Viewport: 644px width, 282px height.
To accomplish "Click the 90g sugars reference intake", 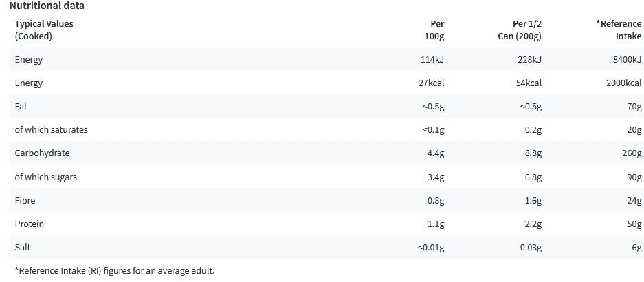I will (x=632, y=177).
